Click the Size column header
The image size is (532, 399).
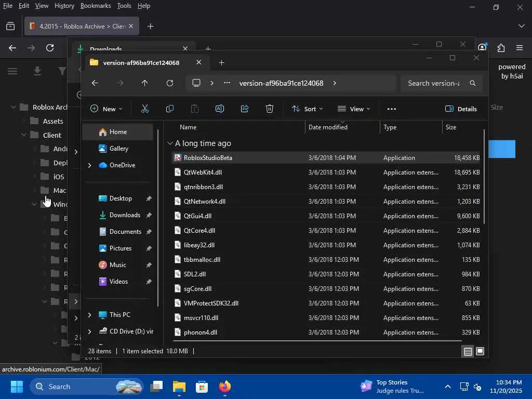coord(450,127)
